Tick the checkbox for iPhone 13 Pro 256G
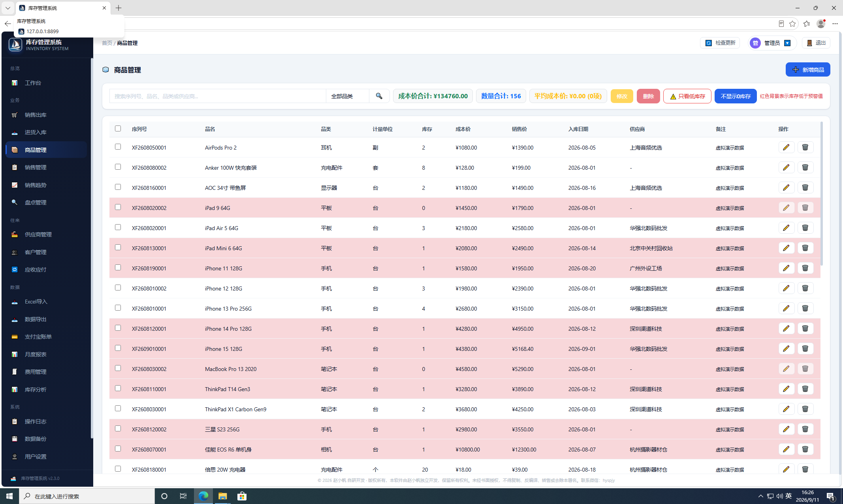Screen dimensions: 843x504 (x=118, y=307)
